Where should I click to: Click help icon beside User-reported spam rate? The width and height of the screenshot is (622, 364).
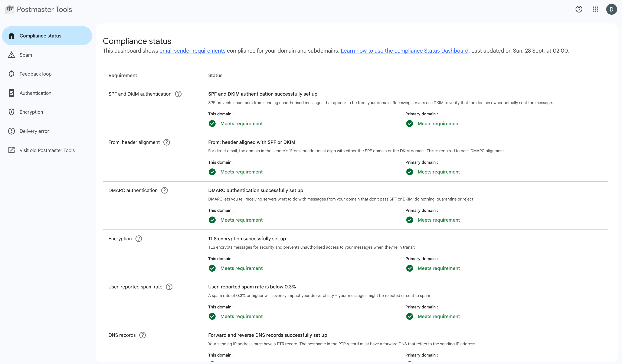(x=169, y=287)
